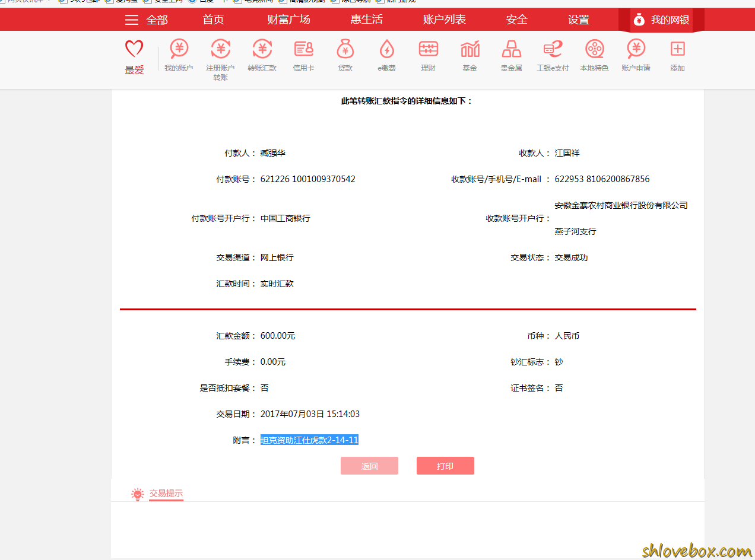Click the branch text 燕子河支行
The image size is (755, 560).
click(x=575, y=231)
